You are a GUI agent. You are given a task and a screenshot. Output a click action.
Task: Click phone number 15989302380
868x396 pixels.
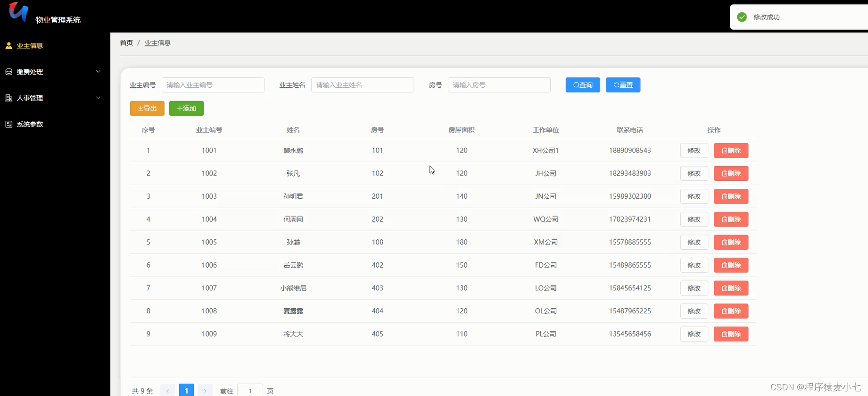click(x=630, y=196)
